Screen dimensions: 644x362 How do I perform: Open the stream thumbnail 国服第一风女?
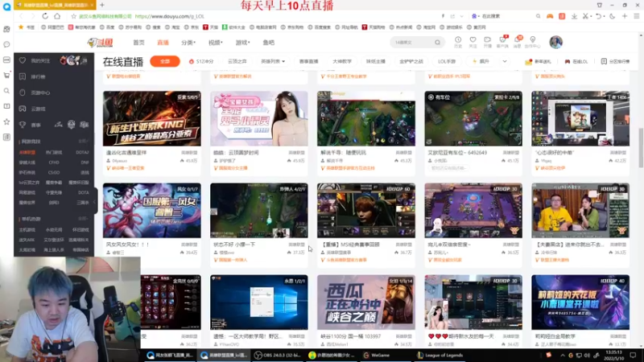pos(152,211)
